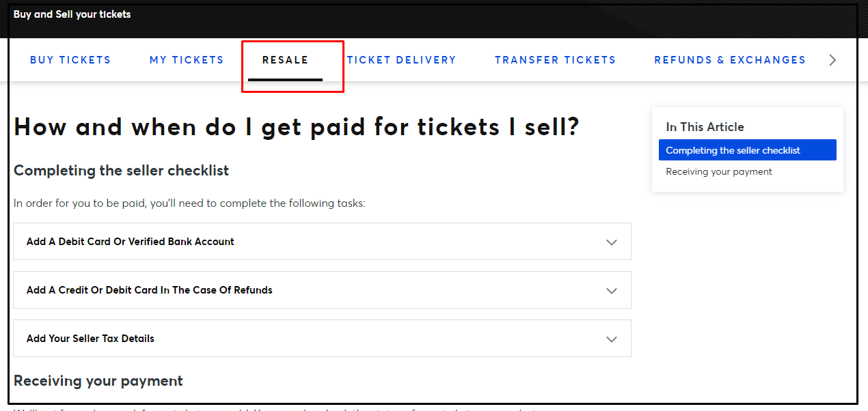Click the In This Article panel title

coord(705,127)
